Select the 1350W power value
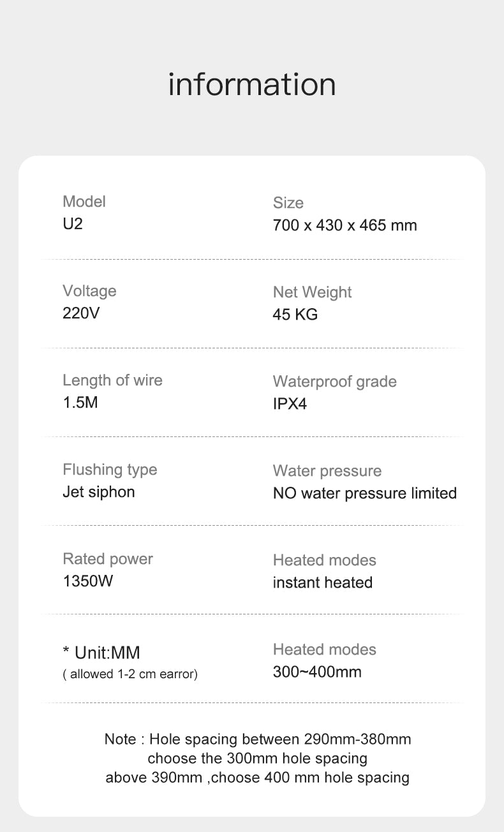Image resolution: width=504 pixels, height=832 pixels. (88, 581)
